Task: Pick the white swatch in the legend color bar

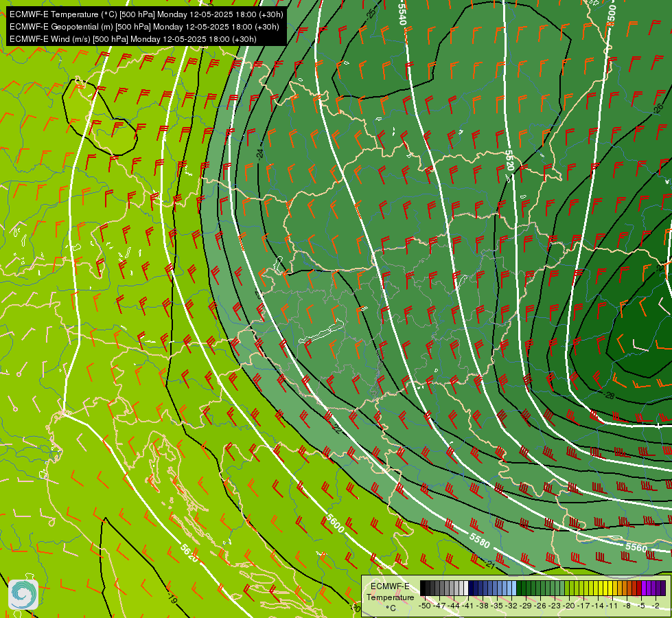Action: [x=466, y=588]
